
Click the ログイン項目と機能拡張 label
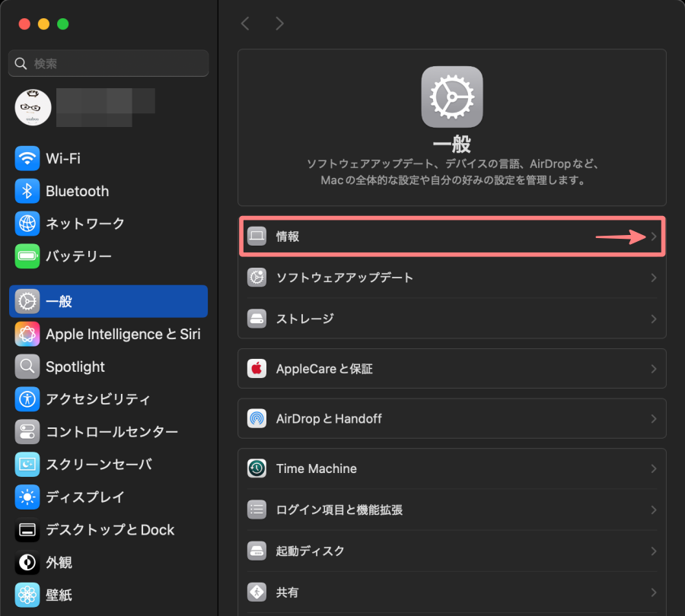click(339, 510)
